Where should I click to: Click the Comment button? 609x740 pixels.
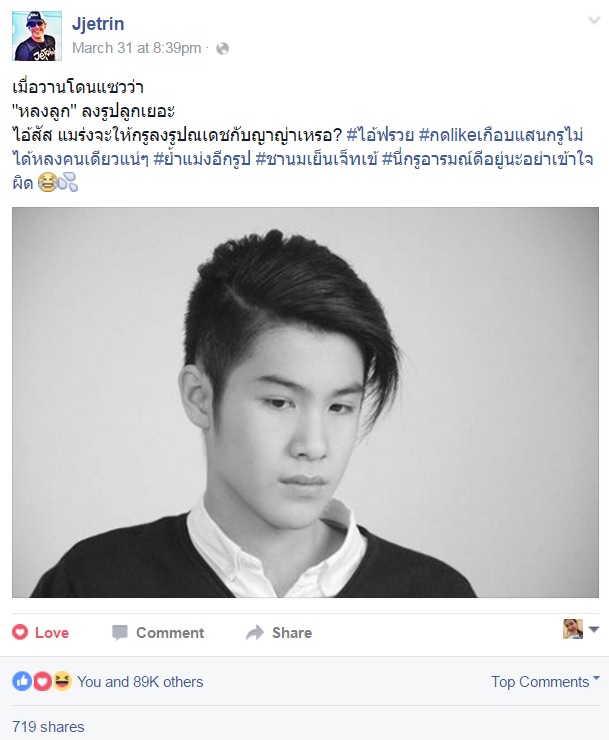tap(158, 632)
